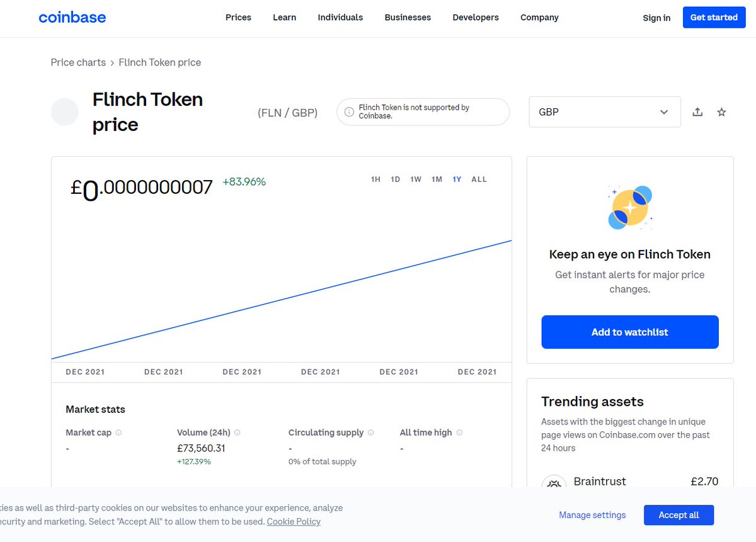Click the +127.39% volume change

194,461
